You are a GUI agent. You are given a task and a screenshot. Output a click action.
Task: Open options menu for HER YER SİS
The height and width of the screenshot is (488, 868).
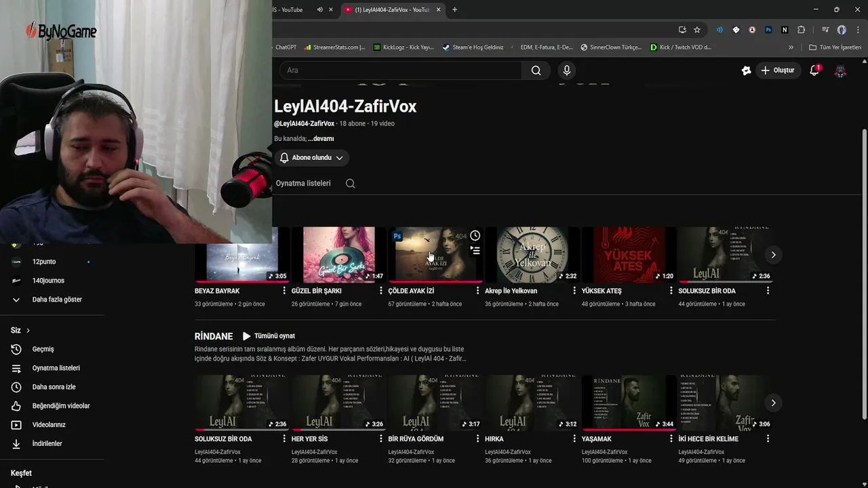381,439
